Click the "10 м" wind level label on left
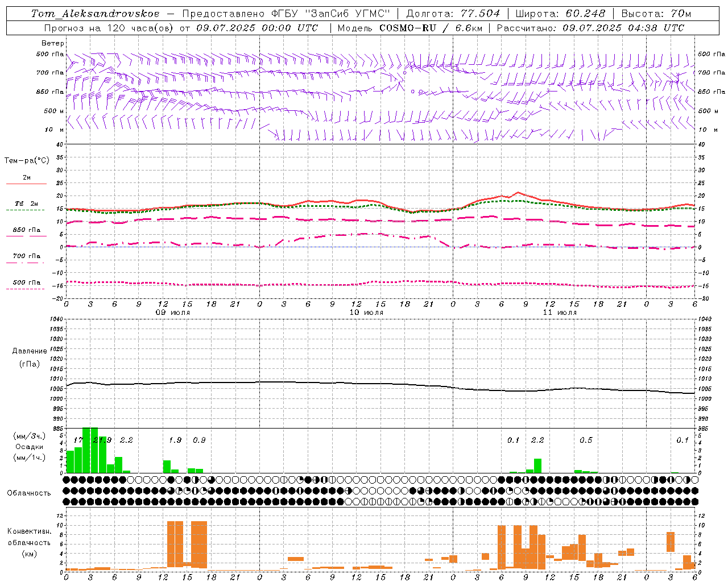728x582 pixels. pos(54,130)
